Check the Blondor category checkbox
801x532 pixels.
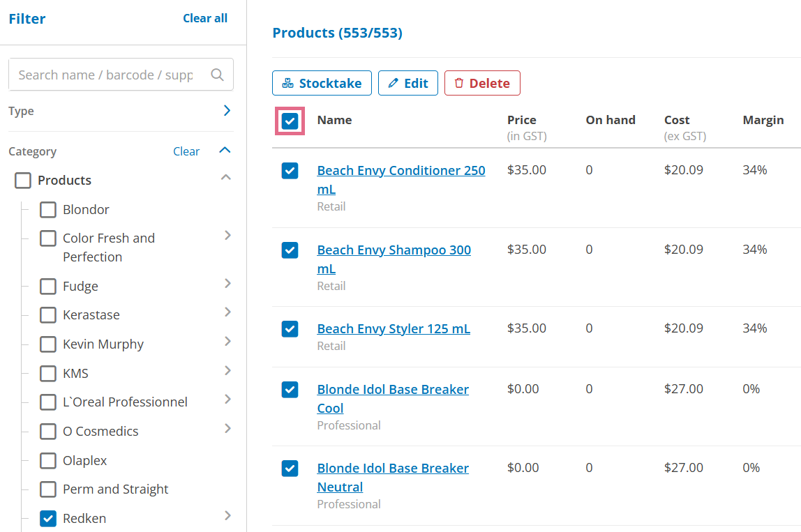click(x=48, y=209)
